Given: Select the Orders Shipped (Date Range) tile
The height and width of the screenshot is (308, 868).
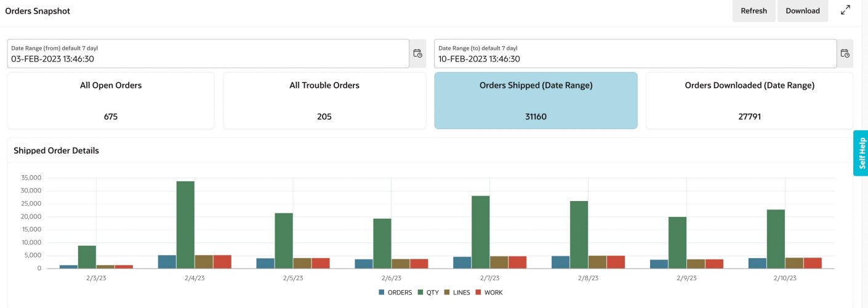Looking at the screenshot, I should [536, 100].
